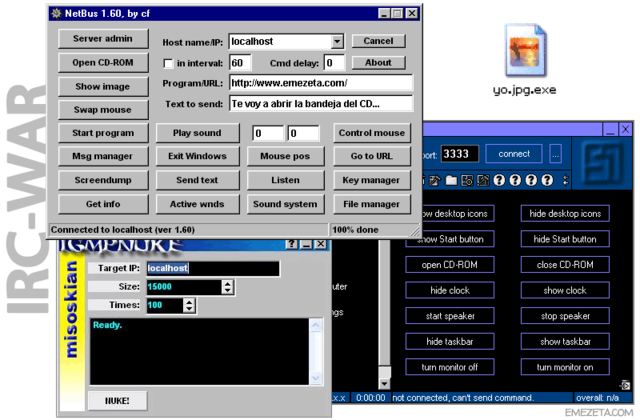Viewport: 640px width, 420px height.
Task: Click 'turn monitor off' button
Action: click(450, 367)
